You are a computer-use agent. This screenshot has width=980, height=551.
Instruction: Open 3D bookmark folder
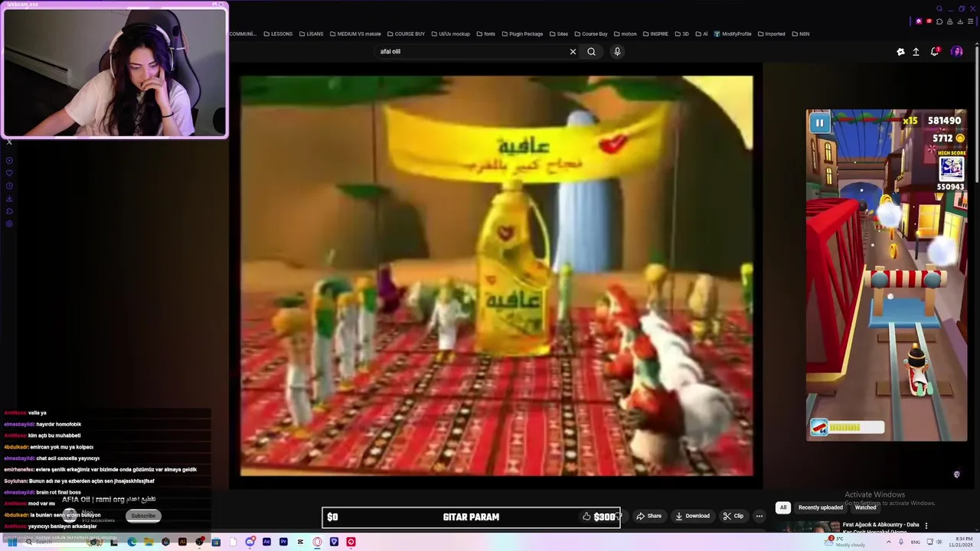click(x=681, y=34)
